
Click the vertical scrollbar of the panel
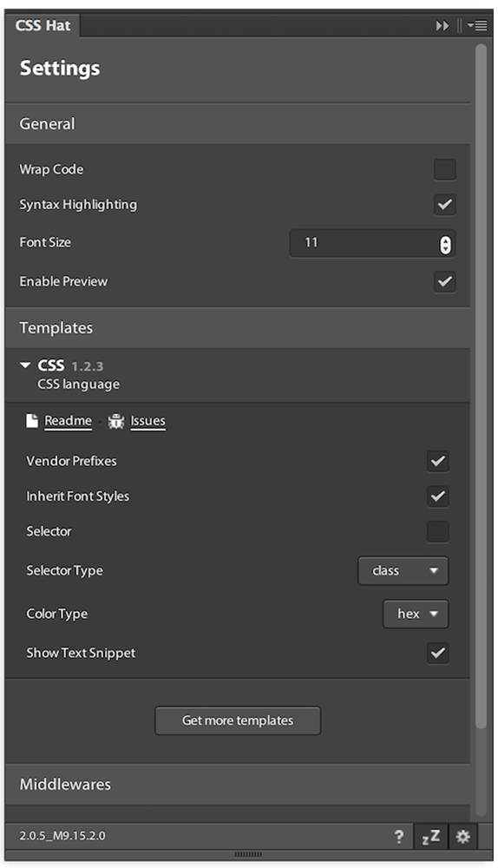(482, 386)
